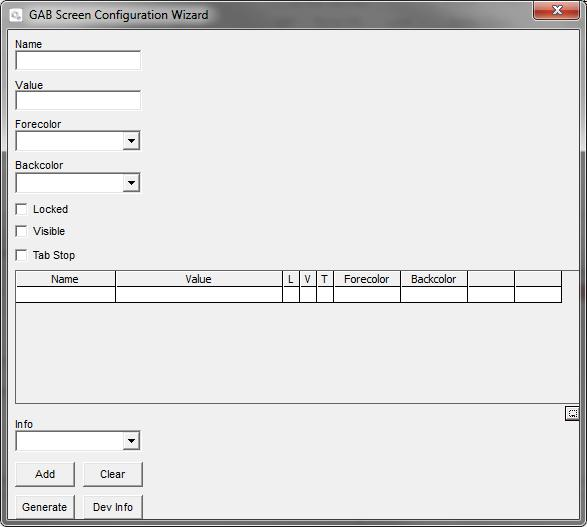Click the small grid icon below table
The height and width of the screenshot is (527, 587).
tap(572, 414)
